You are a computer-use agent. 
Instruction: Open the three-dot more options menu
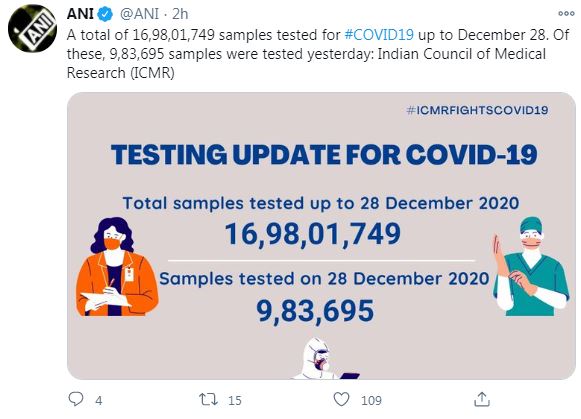tap(566, 14)
